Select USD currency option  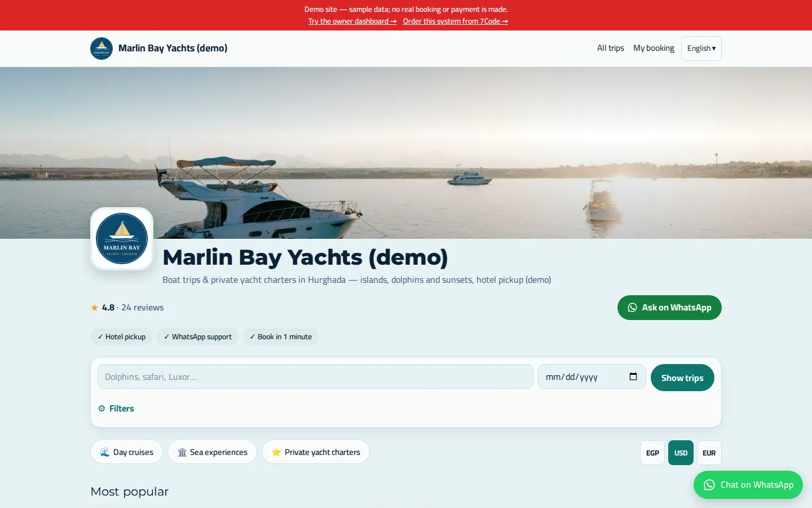681,453
